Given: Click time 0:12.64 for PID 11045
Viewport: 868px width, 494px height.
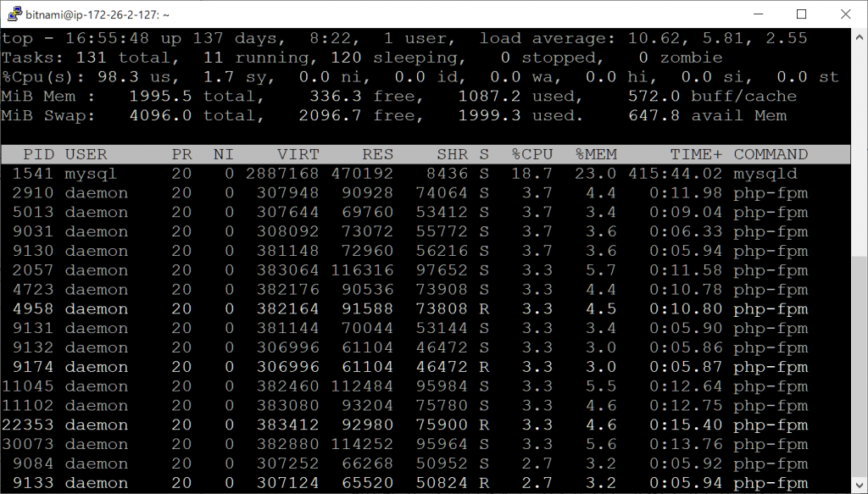Looking at the screenshot, I should pyautogui.click(x=686, y=386).
